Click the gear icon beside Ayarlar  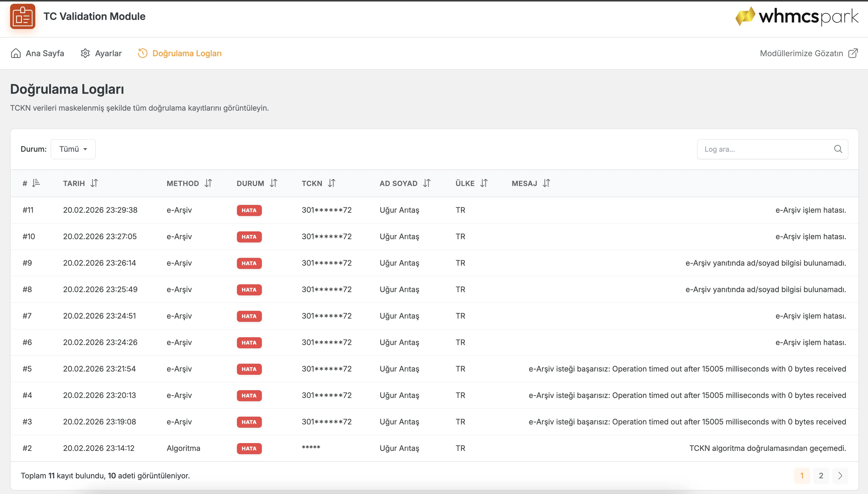(x=85, y=53)
